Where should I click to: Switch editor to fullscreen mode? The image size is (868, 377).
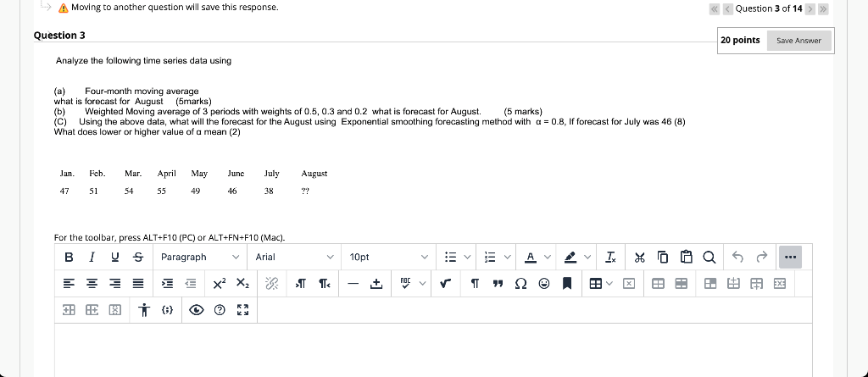click(x=242, y=310)
